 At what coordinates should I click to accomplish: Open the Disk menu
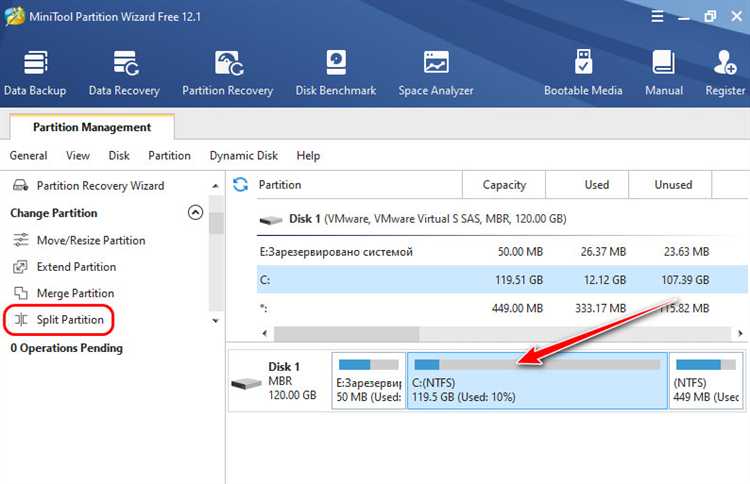click(119, 155)
